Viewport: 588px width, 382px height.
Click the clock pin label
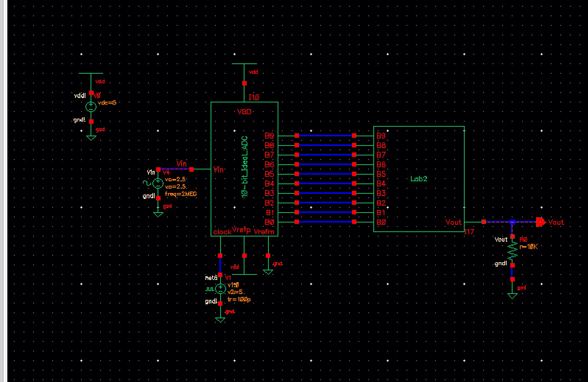(x=222, y=232)
